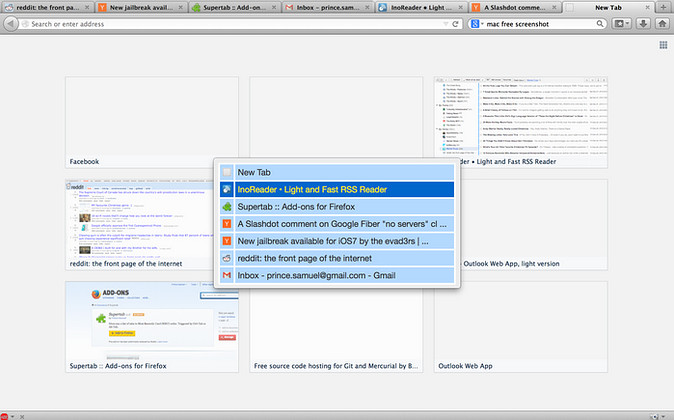Click the search box containing mac free screenshot
The width and height of the screenshot is (674, 420).
click(539, 24)
